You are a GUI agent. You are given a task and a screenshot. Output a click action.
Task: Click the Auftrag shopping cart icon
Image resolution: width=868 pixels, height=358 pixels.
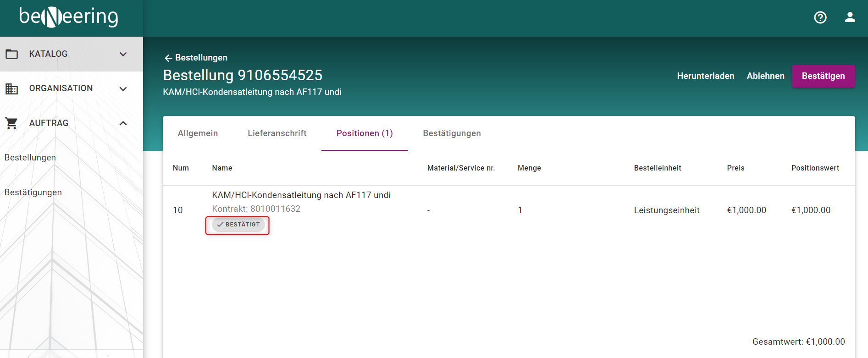click(x=12, y=123)
